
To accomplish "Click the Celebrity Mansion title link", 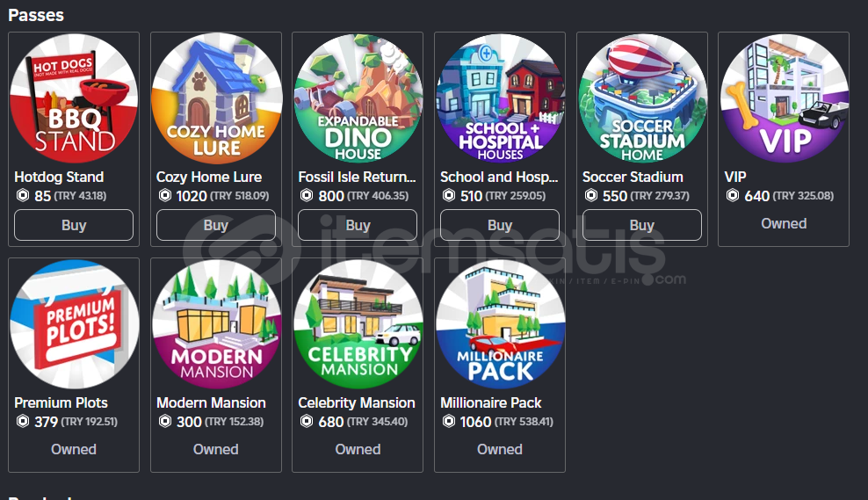I will point(357,402).
